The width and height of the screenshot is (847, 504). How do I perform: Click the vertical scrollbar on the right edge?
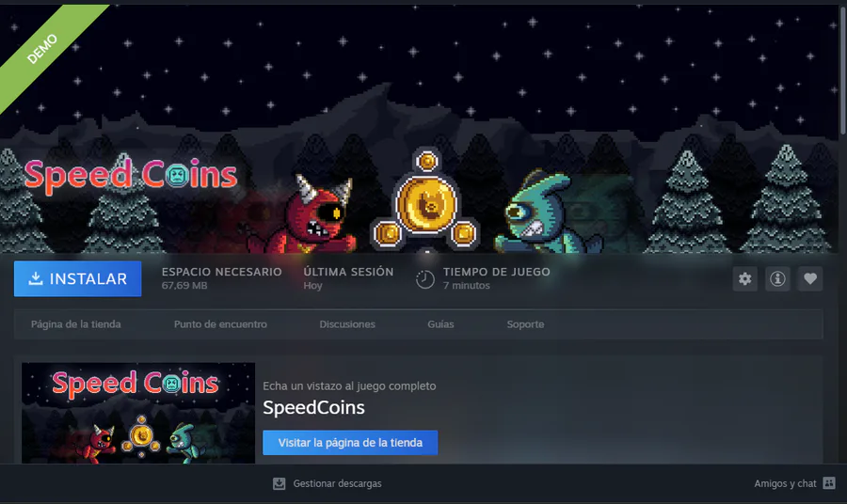click(842, 69)
